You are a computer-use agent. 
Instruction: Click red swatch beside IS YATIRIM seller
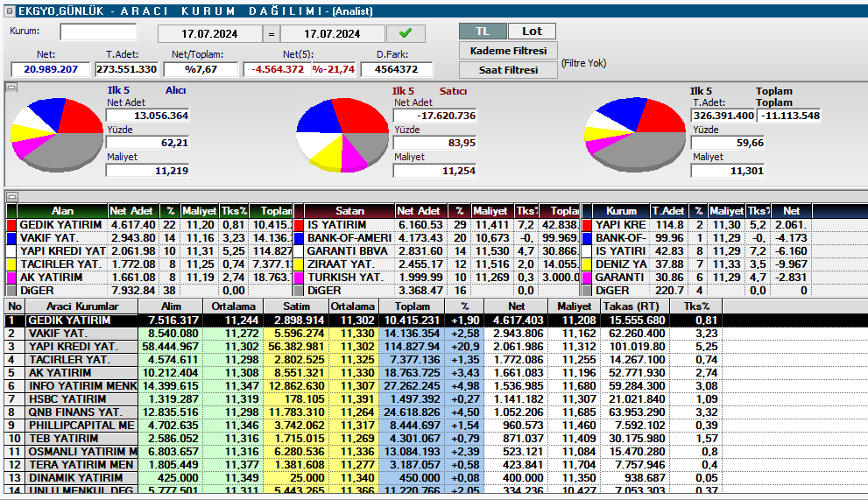click(x=299, y=225)
